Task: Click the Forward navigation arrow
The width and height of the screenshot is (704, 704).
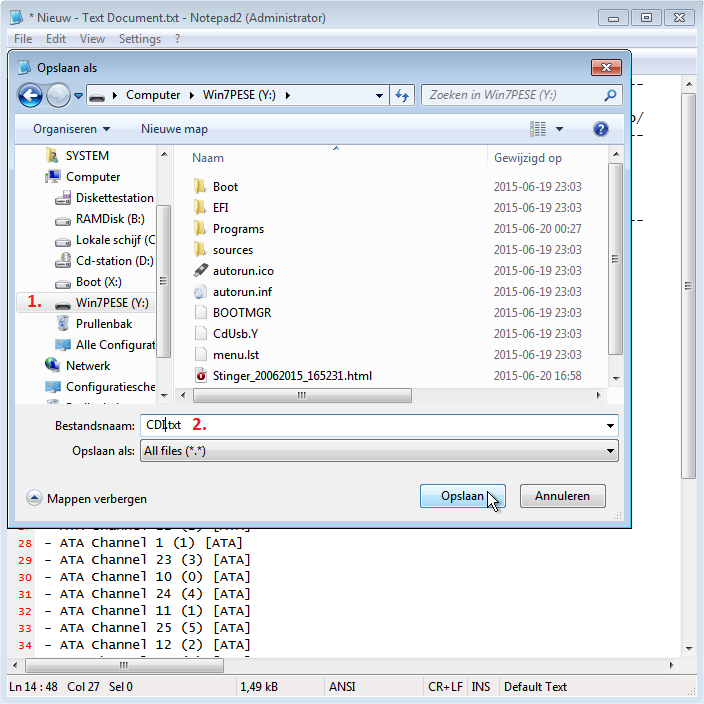Action: tap(58, 95)
